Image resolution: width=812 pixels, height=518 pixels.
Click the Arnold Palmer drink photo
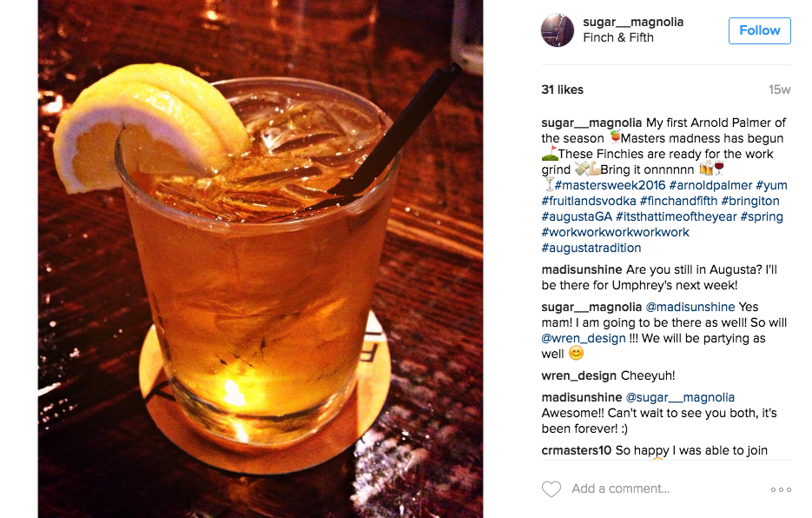261,259
